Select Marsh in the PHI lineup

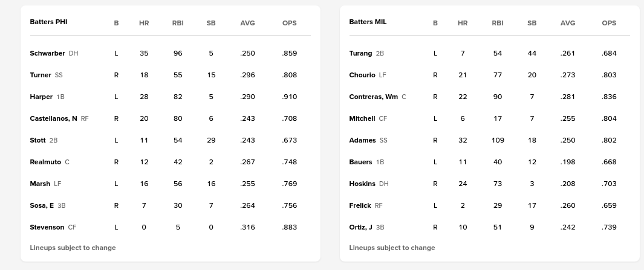pos(40,184)
